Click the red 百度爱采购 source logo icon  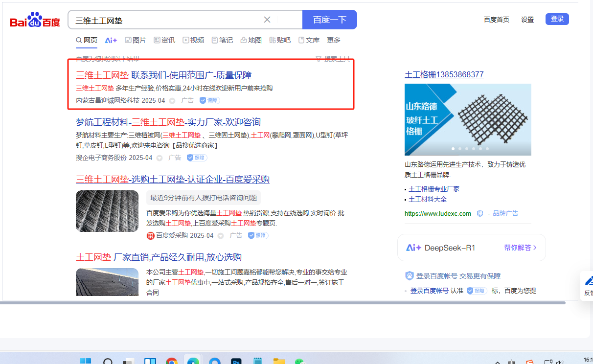151,235
